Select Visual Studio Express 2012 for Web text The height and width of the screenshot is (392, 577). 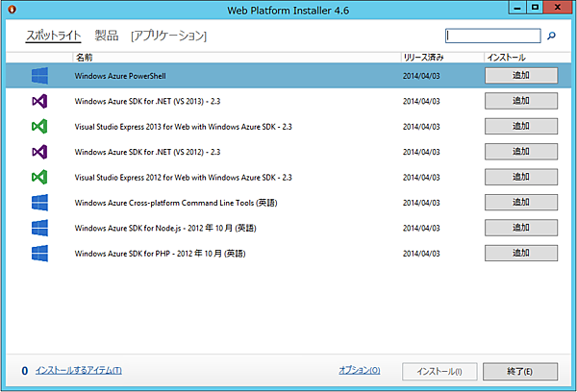(x=184, y=178)
